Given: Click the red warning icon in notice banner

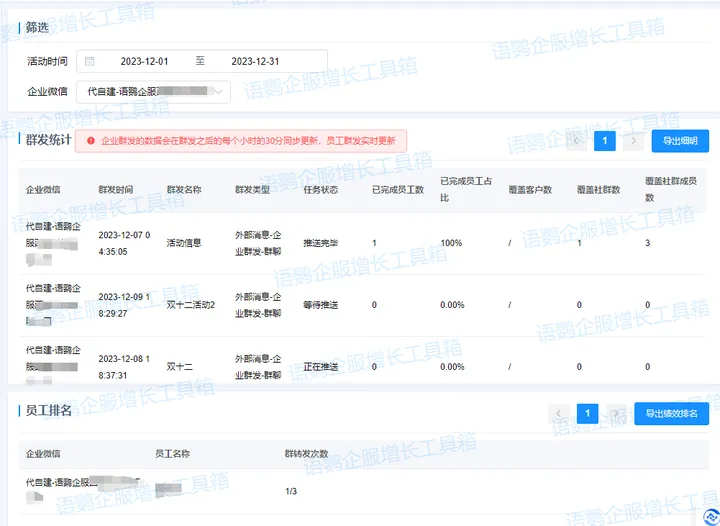Looking at the screenshot, I should (x=91, y=142).
